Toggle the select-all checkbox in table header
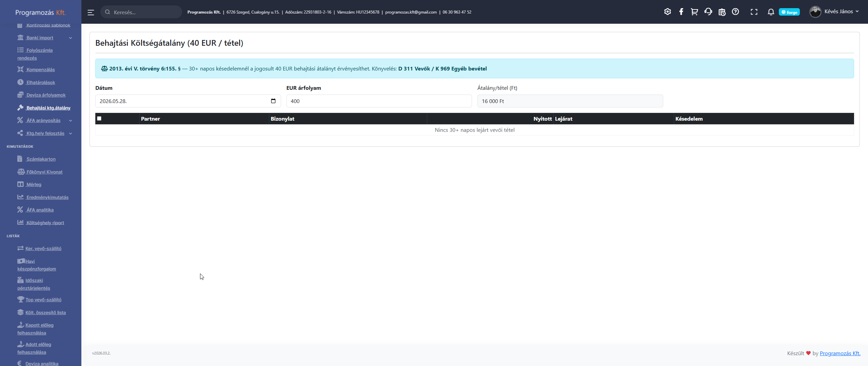Image resolution: width=868 pixels, height=366 pixels. click(99, 118)
